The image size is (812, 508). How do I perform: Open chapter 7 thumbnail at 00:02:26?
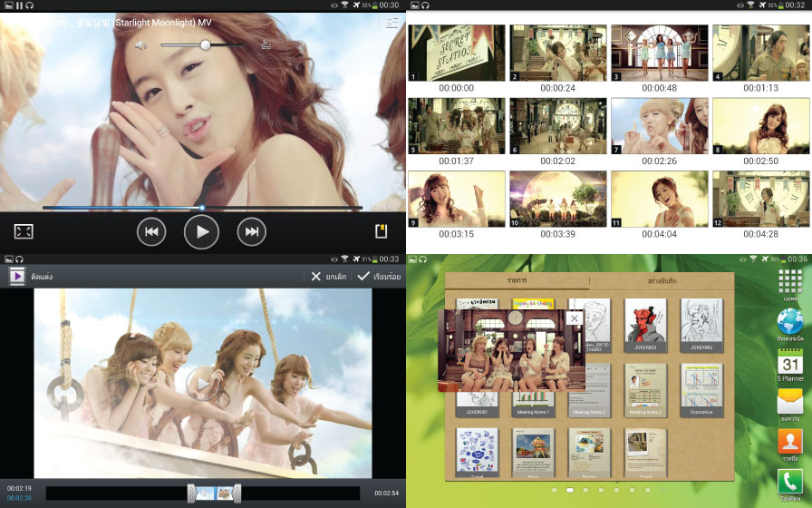point(659,125)
